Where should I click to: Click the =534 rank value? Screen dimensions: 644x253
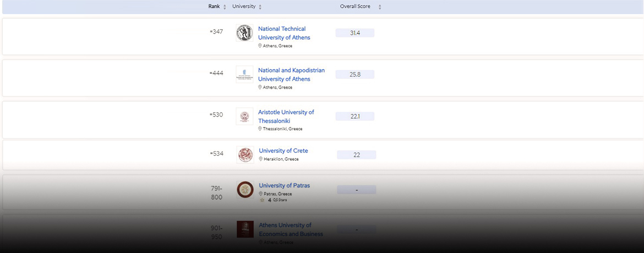[x=216, y=153]
